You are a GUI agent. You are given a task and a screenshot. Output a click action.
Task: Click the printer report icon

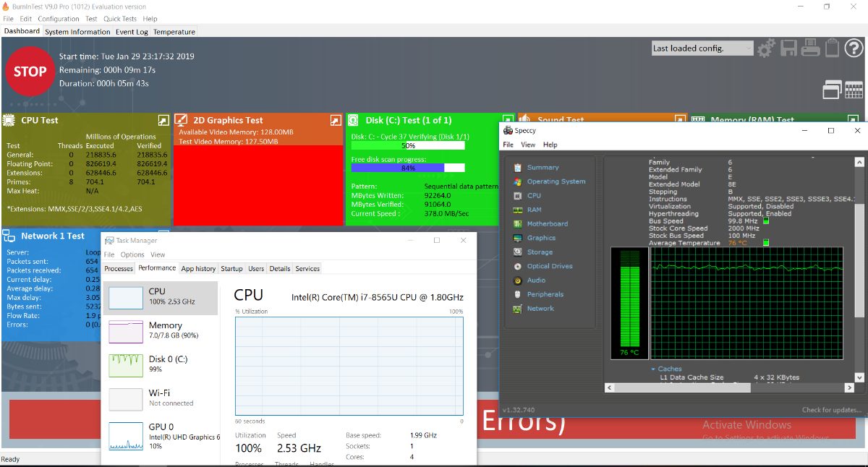(x=811, y=48)
